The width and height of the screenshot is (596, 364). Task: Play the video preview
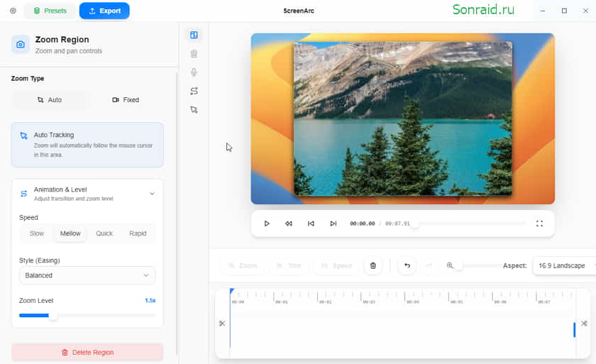click(267, 224)
